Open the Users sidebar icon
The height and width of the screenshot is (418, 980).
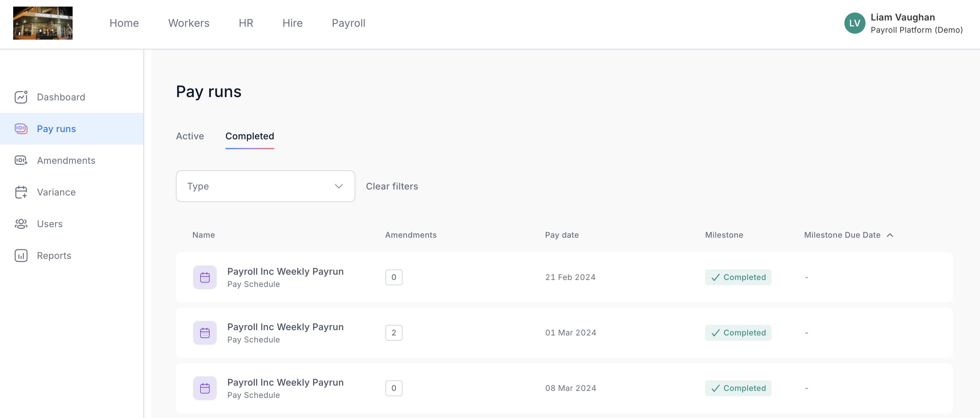coord(21,224)
